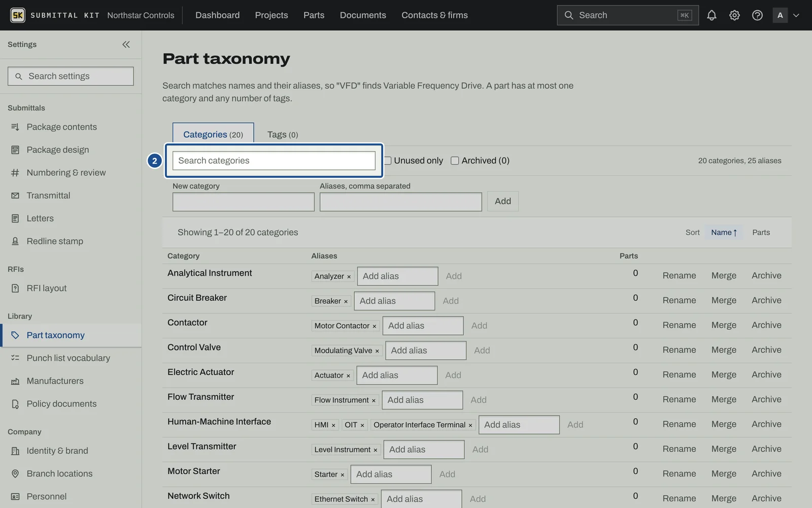Remove the Operator Interface Terminal alias

[x=470, y=425]
